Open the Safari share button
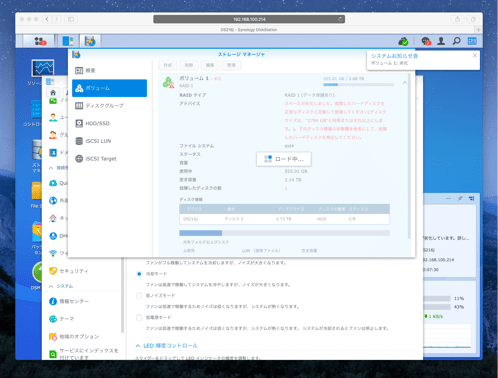Viewport: 498px width, 378px height. pyautogui.click(x=457, y=19)
